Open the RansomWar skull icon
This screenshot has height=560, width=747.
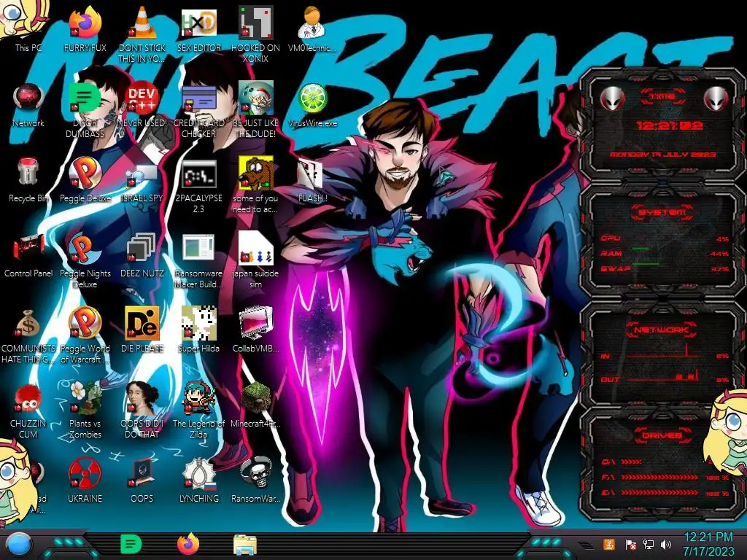[255, 480]
